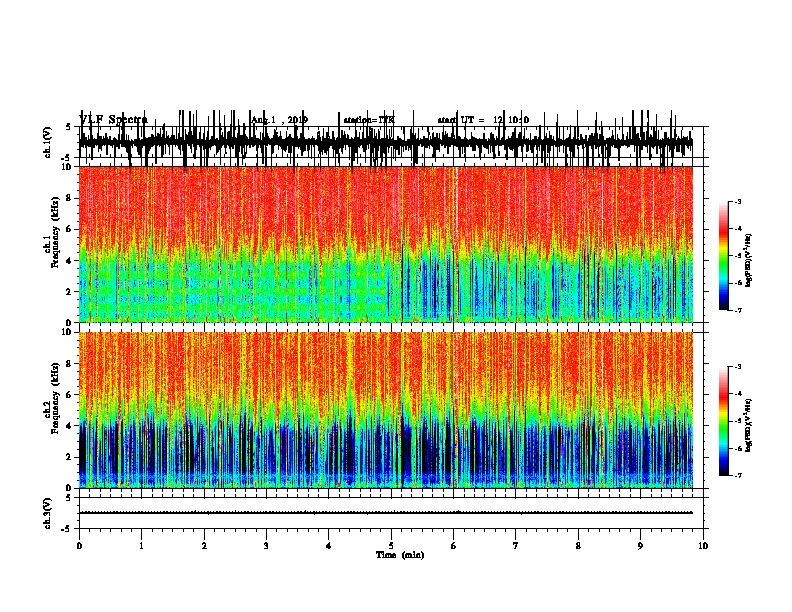The width and height of the screenshot is (792, 612).
Task: Click time axis tick label '5'
Action: point(391,546)
